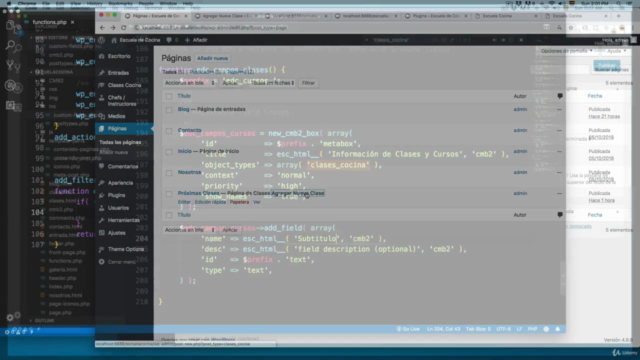Tick the select-all checkbox in top Título header
This screenshot has width=640, height=360.
click(169, 96)
